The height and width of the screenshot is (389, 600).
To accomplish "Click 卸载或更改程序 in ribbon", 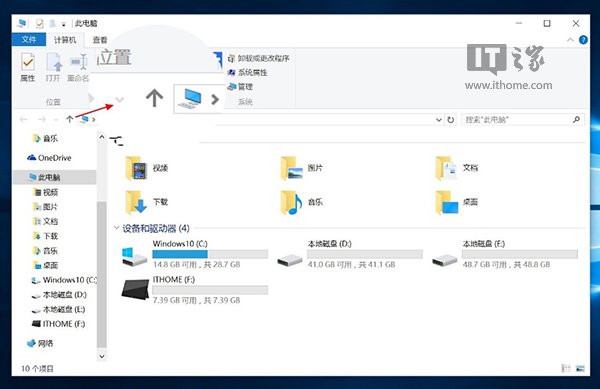I will pos(259,58).
